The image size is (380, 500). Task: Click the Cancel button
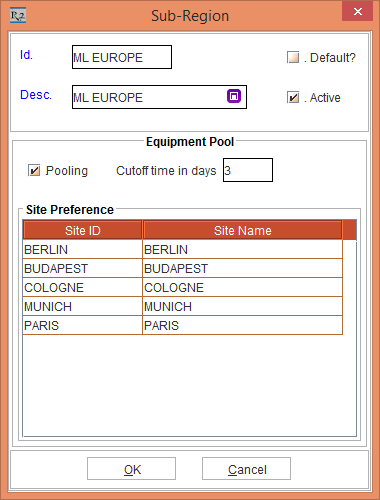(x=246, y=469)
